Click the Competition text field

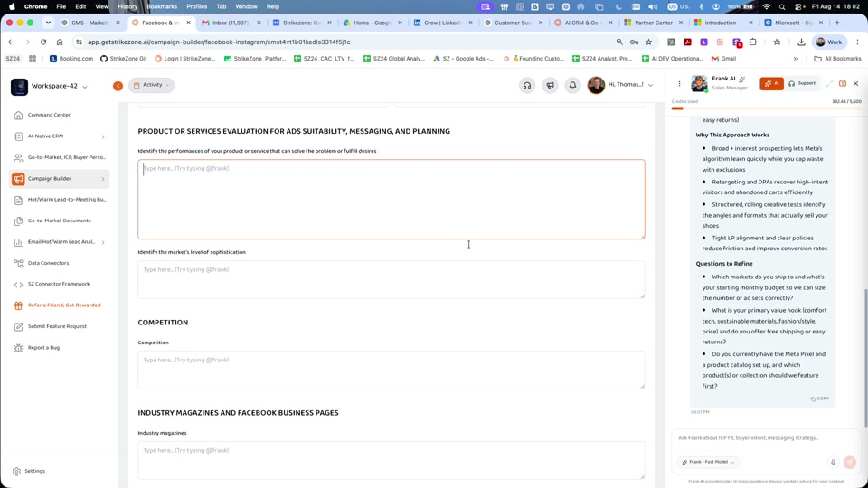392,370
